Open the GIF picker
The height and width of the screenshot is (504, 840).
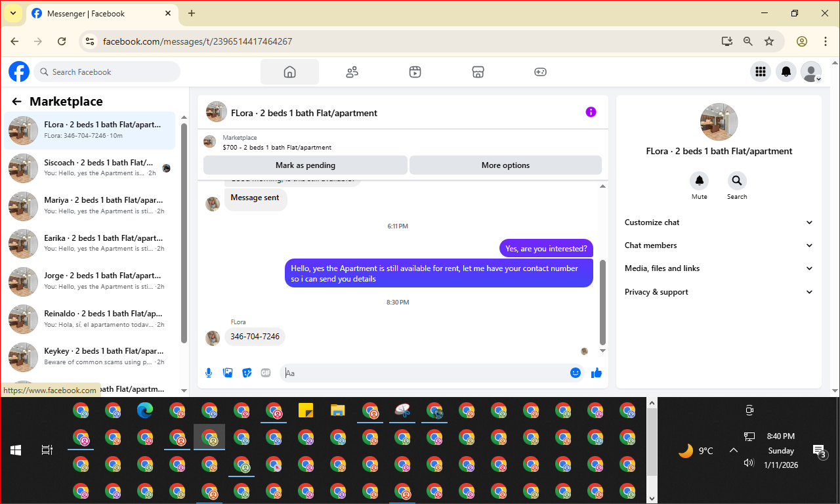pyautogui.click(x=266, y=373)
